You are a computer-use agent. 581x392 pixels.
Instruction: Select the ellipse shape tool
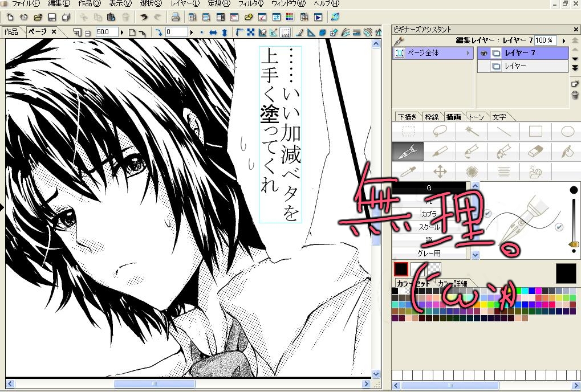pos(567,132)
